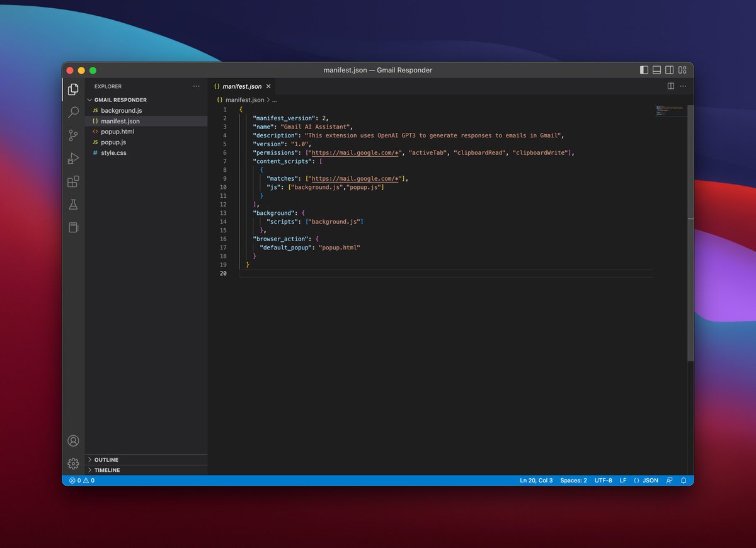The image size is (756, 548).
Task: Click the mail.google.com link on line 6
Action: click(355, 153)
